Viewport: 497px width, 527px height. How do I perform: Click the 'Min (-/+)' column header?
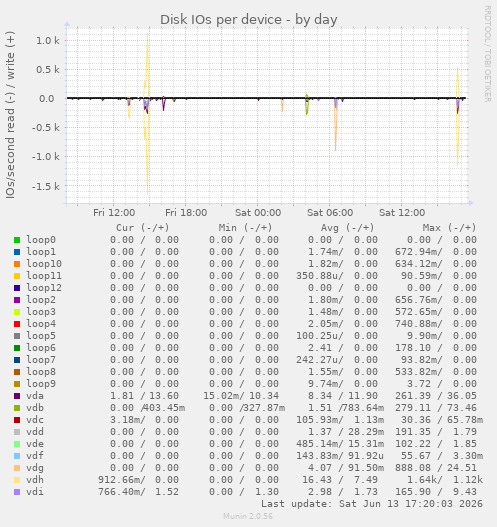245,228
